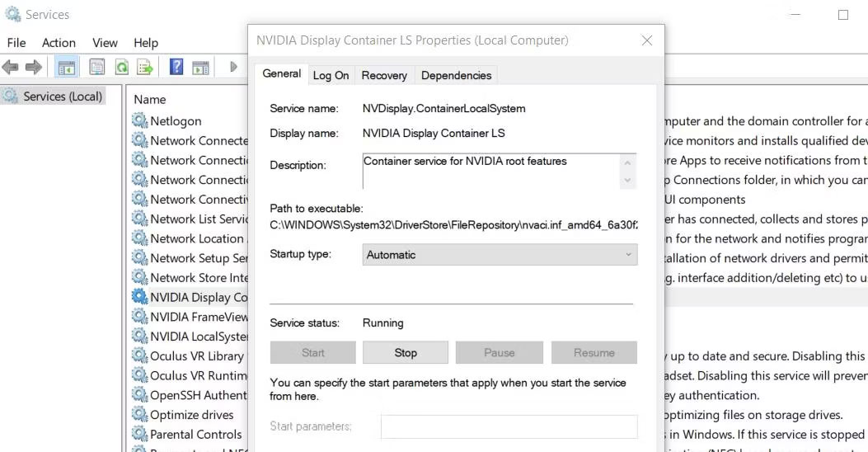Open the View menu
Image resolution: width=868 pixels, height=452 pixels.
click(x=105, y=43)
